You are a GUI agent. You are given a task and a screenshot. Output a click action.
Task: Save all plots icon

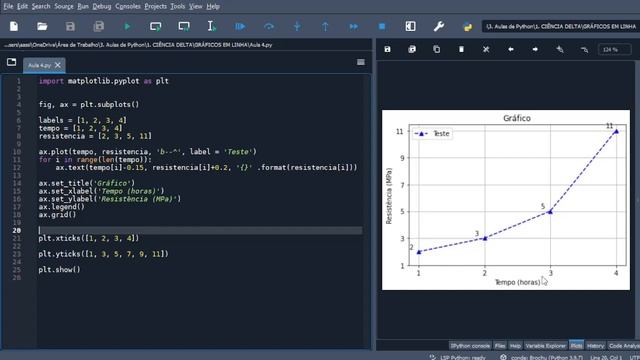coord(412,49)
